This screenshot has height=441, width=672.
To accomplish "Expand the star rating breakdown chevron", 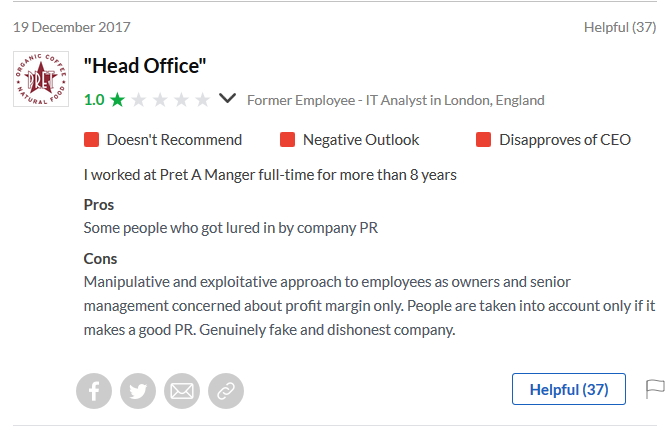I will pyautogui.click(x=228, y=99).
